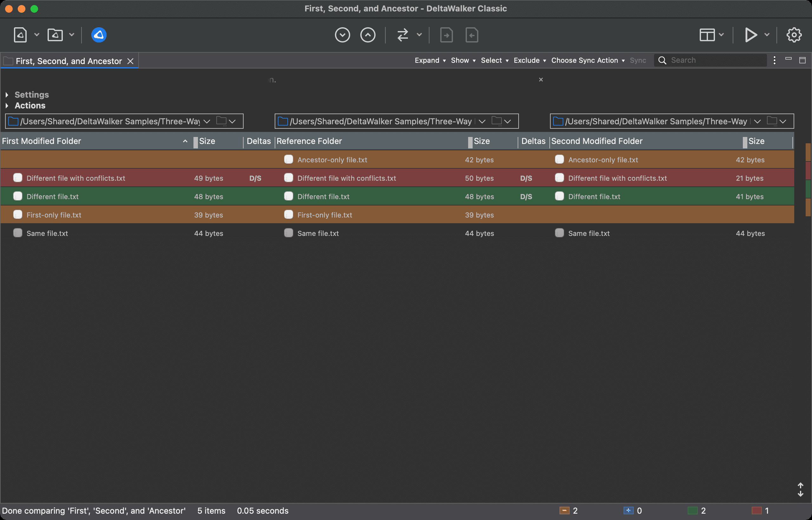Check 'Different file.txt' in First Modified Folder

[17, 196]
